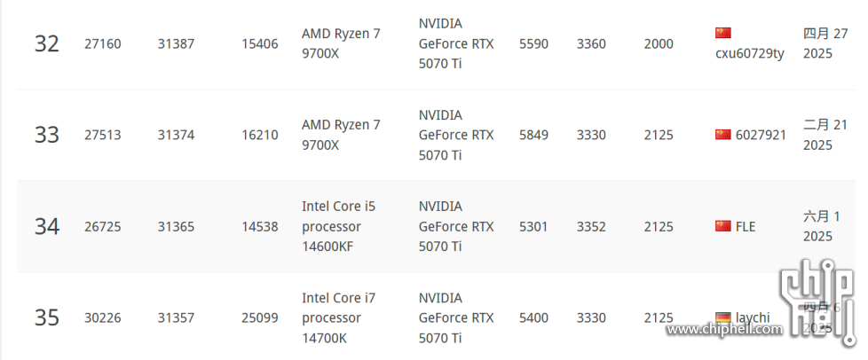Click www.chiphell.com watermark text
Viewport: 868px width, 360px height.
coord(724,330)
